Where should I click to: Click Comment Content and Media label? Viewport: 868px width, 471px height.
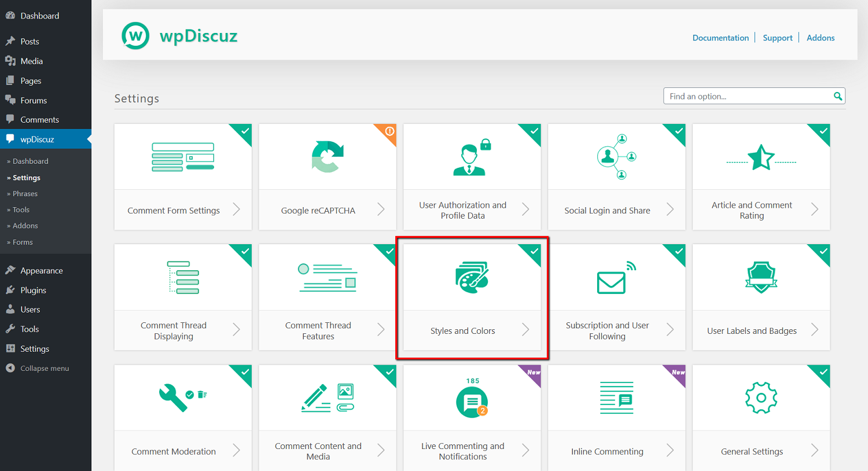coord(318,451)
